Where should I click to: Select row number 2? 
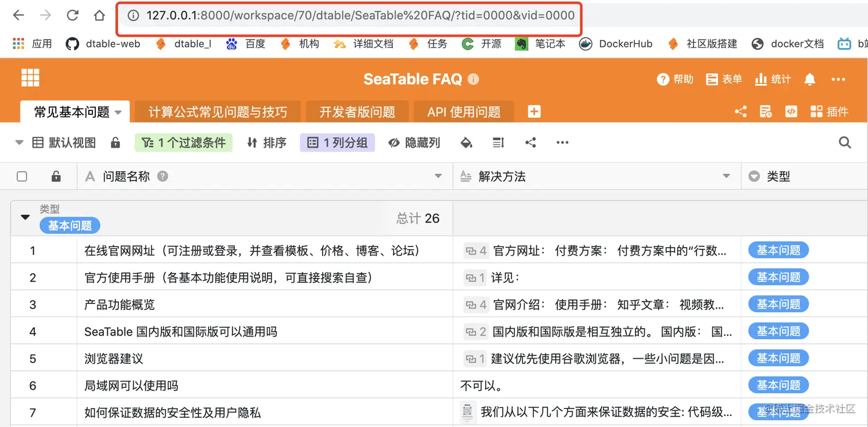pyautogui.click(x=33, y=278)
